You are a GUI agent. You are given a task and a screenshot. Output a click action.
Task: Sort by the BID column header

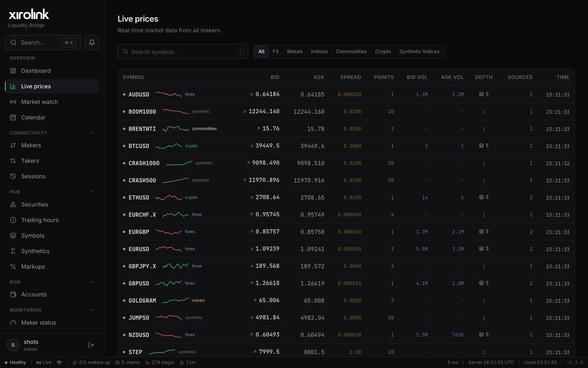275,77
